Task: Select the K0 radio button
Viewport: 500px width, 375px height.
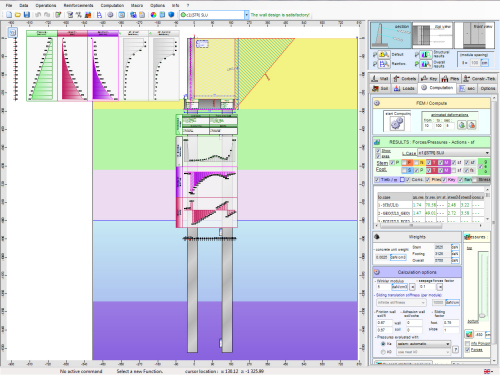Action: (383, 352)
